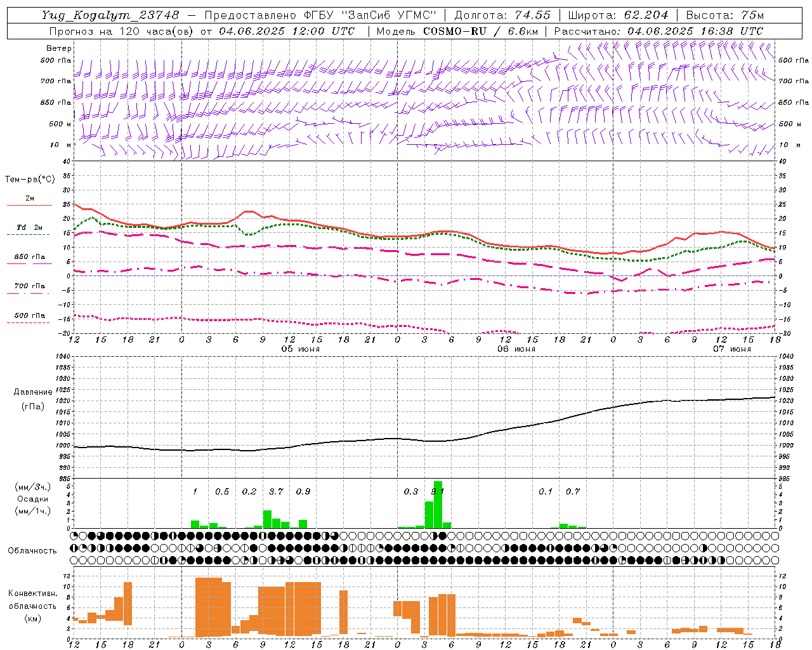812x650 pixels.
Task: Click the dotted '500 гПа' temperature legend line
Action: (x=29, y=322)
